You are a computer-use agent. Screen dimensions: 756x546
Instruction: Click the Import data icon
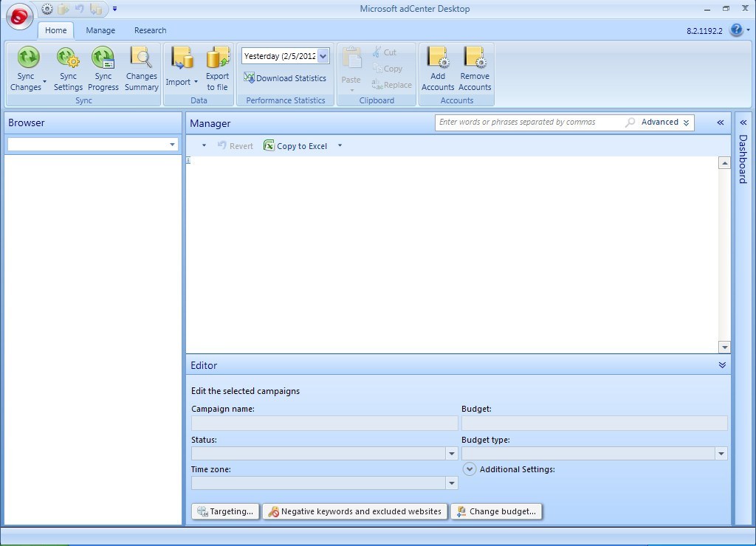click(182, 58)
